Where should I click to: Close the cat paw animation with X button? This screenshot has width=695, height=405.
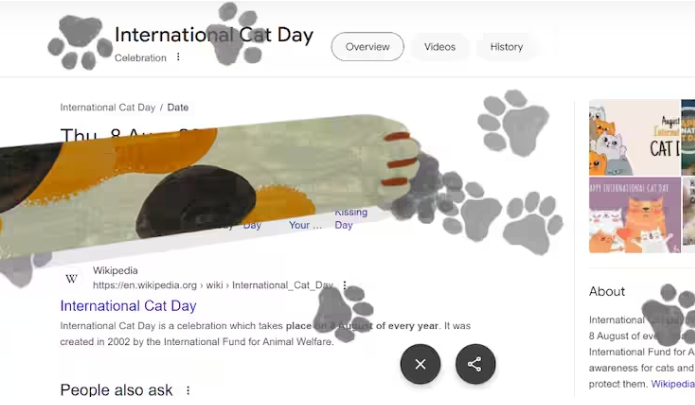[x=420, y=364]
